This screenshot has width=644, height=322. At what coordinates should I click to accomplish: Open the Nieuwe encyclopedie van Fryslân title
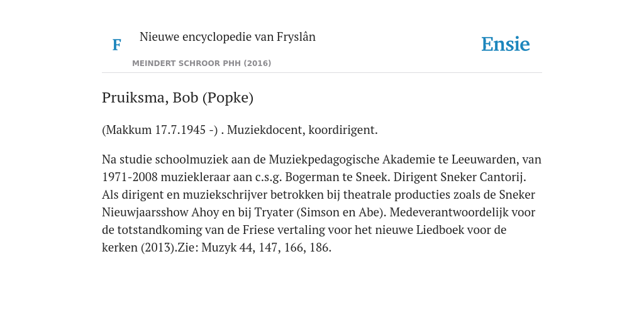228,37
